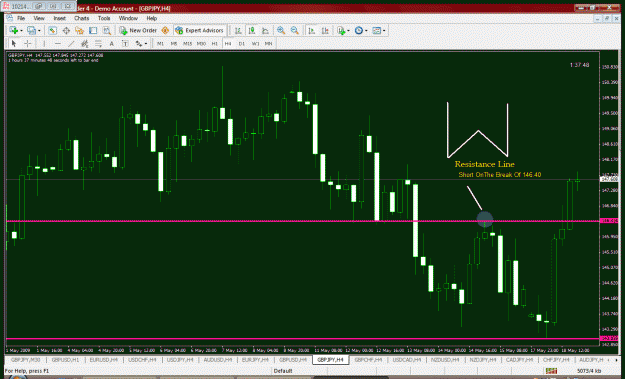The image size is (625, 379).
Task: Expand the Indicators dropdown arrow
Action: (348, 31)
